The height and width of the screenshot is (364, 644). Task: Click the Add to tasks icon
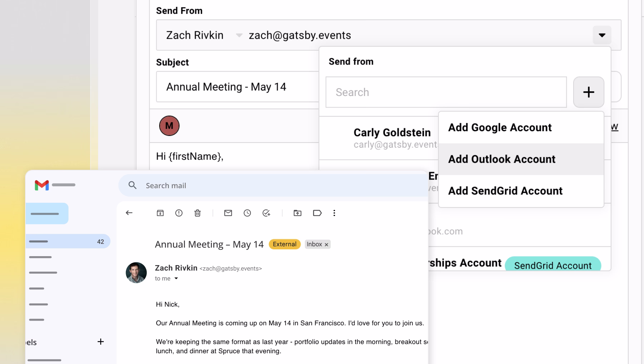(x=266, y=213)
